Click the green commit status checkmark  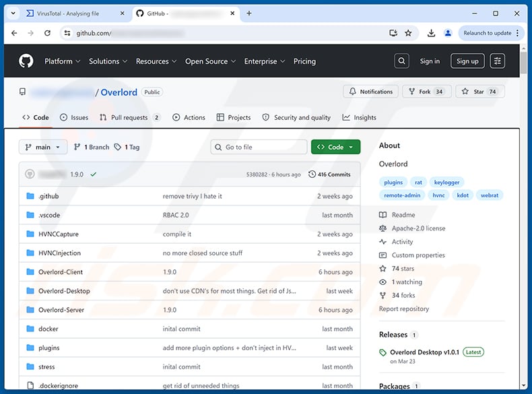click(x=94, y=174)
